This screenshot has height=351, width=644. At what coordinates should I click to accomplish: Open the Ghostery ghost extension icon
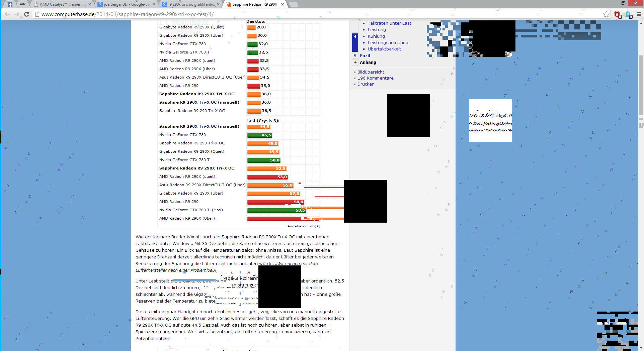(x=628, y=14)
